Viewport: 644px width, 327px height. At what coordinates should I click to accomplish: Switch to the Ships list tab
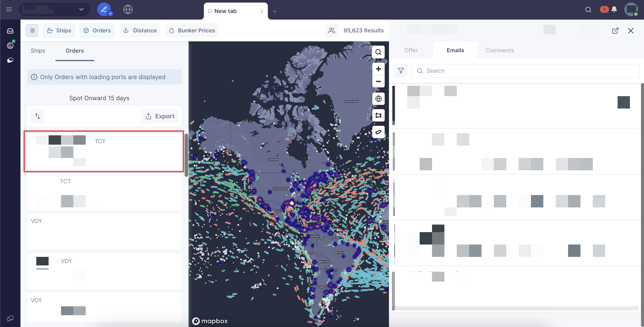[38, 51]
